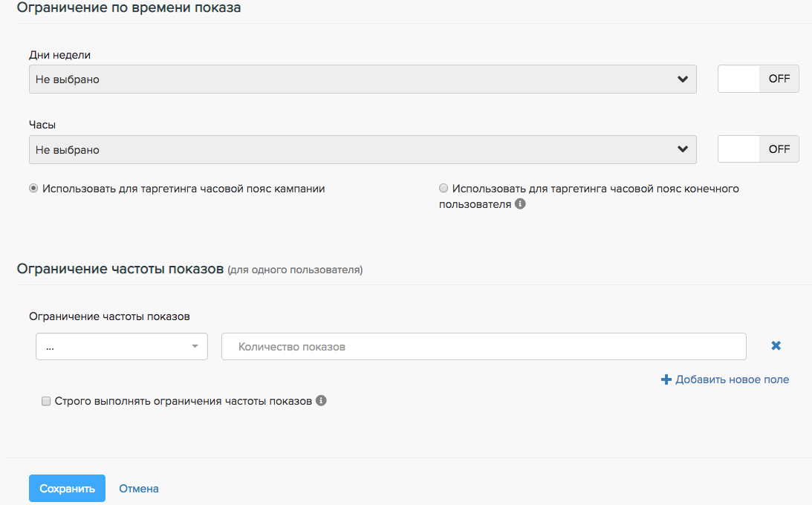Image resolution: width=812 pixels, height=505 pixels.
Task: Remove the frequency limit row with the X icon
Action: coord(776,345)
